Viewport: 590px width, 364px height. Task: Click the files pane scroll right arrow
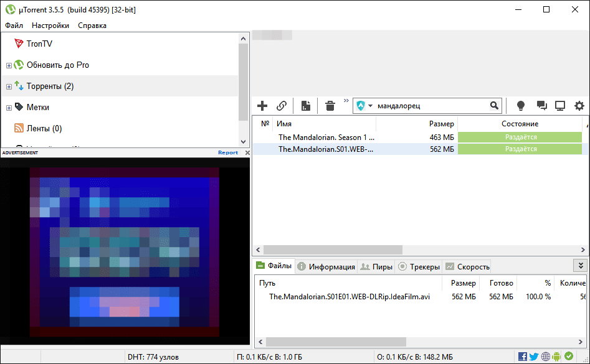581,342
